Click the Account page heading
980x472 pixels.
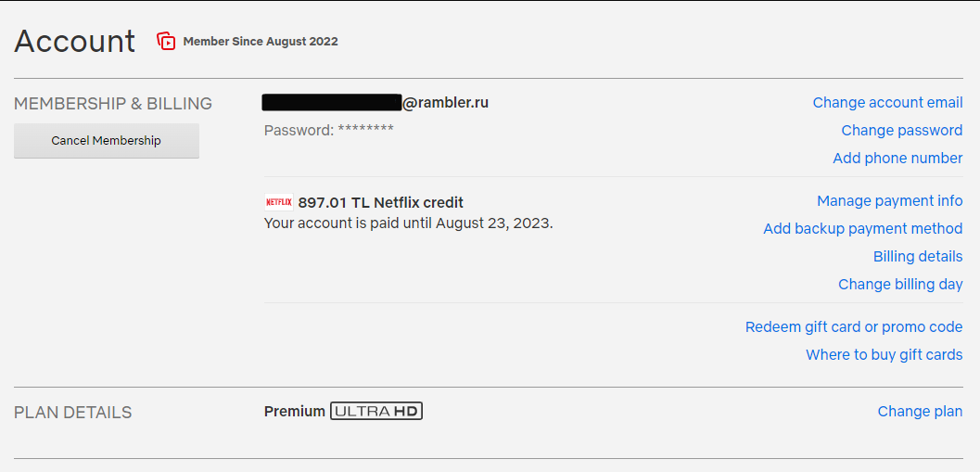74,41
